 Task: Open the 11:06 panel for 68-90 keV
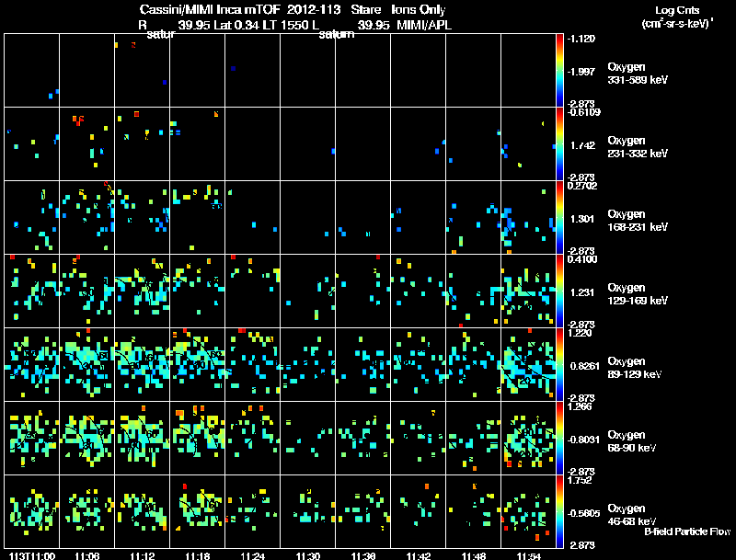coord(86,438)
